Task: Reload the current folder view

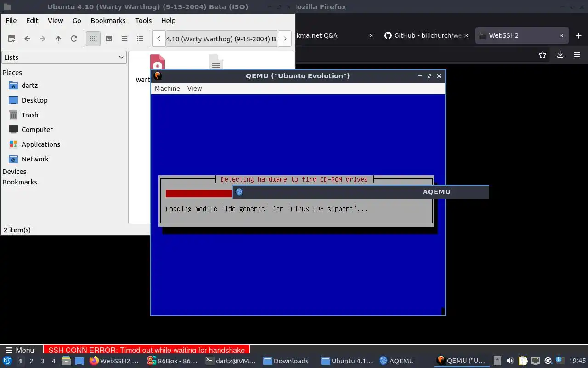Action: [74, 39]
